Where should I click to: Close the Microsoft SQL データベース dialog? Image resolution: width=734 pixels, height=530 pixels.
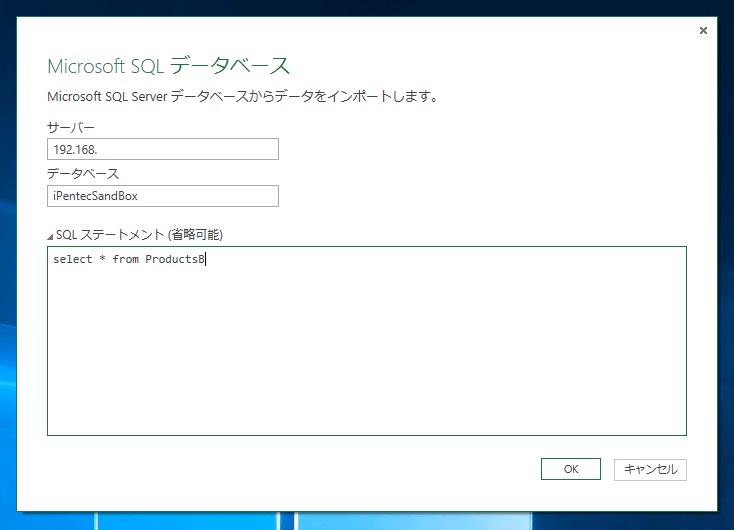pyautogui.click(x=703, y=30)
